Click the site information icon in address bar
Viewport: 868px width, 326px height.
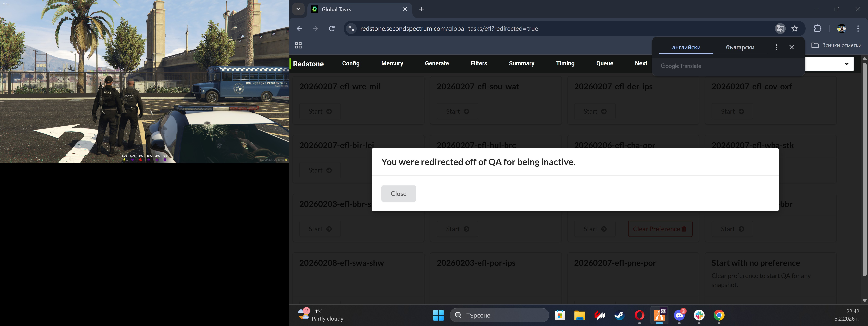click(351, 29)
